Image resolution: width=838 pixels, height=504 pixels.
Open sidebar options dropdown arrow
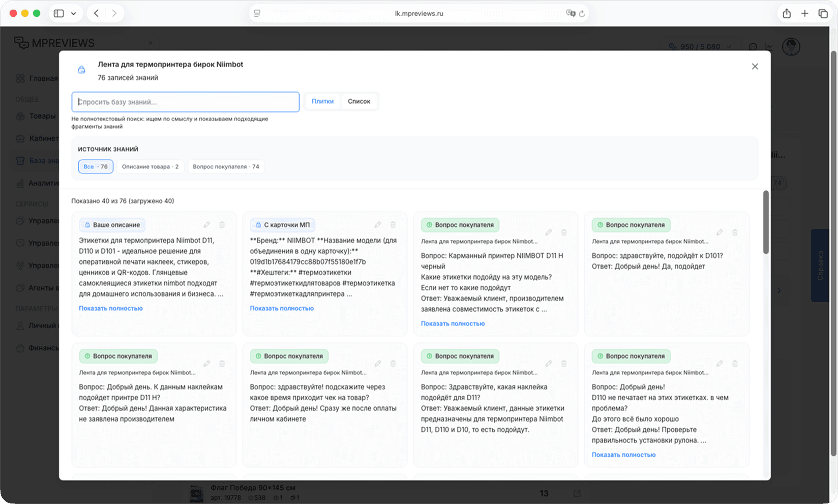73,14
